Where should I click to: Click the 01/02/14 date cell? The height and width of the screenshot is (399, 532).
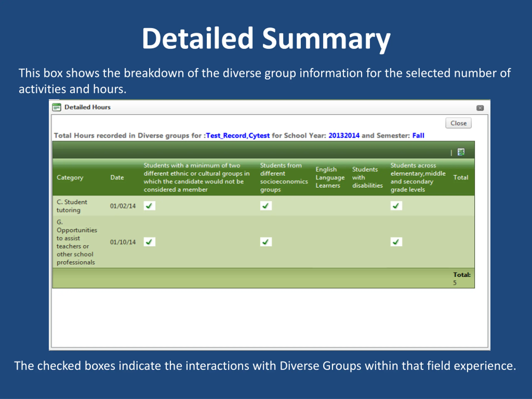pyautogui.click(x=123, y=206)
